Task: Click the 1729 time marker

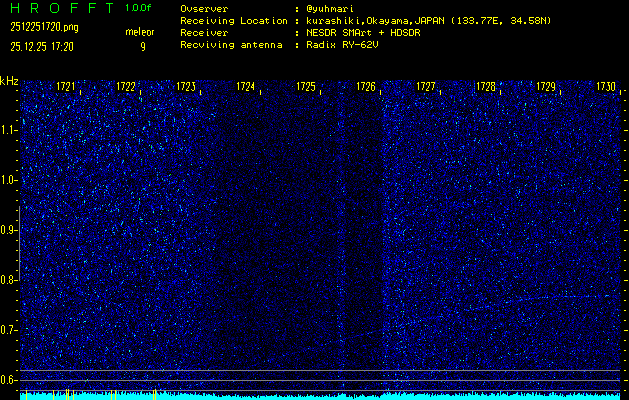Action: tap(546, 87)
